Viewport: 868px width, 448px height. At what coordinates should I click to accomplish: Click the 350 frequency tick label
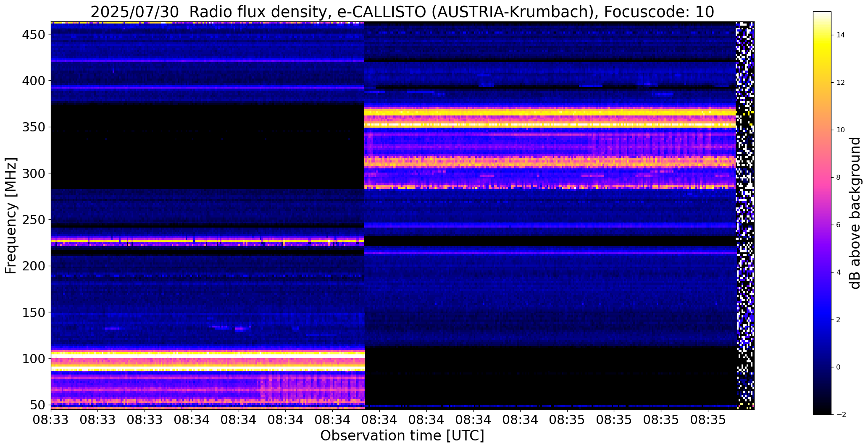[33, 127]
